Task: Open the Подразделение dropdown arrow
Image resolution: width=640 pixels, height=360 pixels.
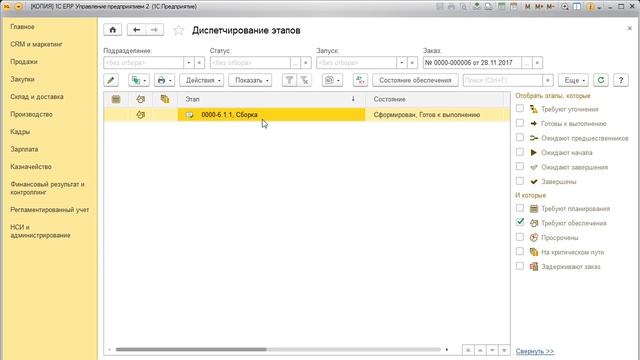Action: click(189, 63)
